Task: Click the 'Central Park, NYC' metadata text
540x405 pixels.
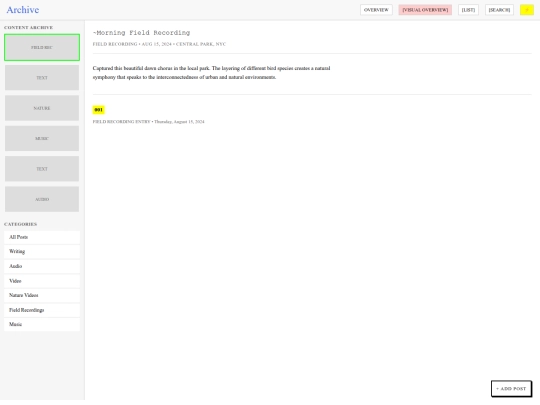Action: [x=201, y=44]
